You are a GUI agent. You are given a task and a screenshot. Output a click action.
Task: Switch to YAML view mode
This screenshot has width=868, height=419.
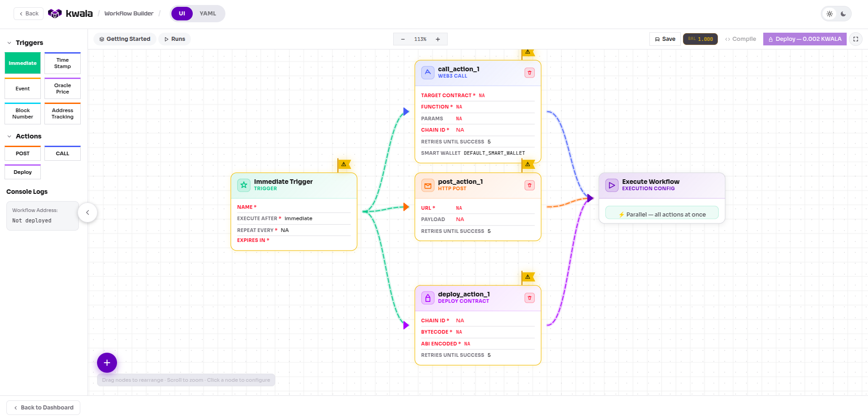point(208,14)
